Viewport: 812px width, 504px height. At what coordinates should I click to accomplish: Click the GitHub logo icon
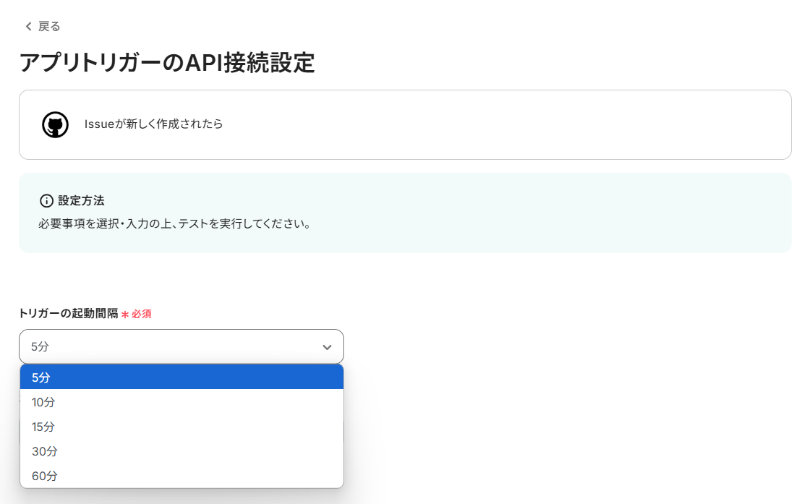coord(56,124)
